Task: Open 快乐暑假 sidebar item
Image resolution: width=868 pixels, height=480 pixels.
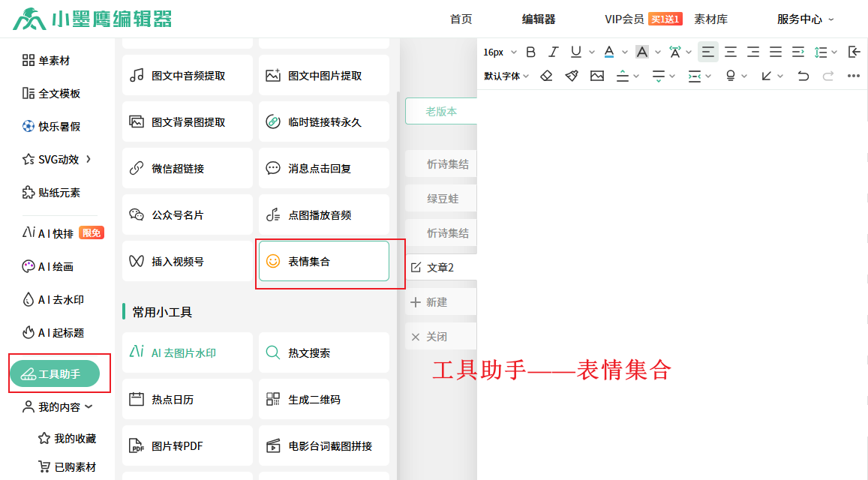Action: (51, 126)
